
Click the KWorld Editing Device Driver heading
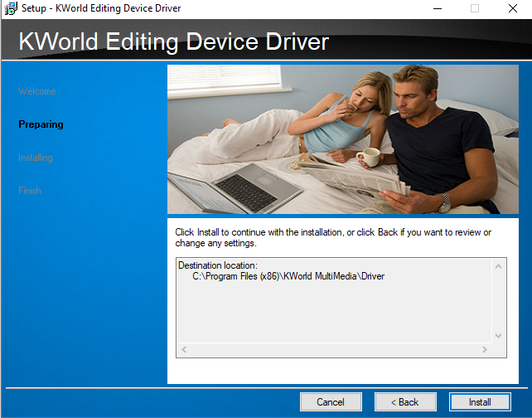pyautogui.click(x=173, y=41)
